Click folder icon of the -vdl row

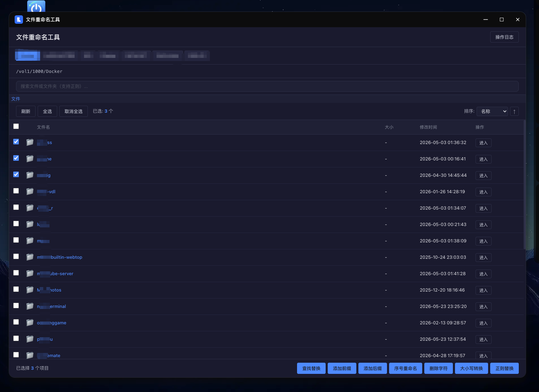(x=30, y=191)
